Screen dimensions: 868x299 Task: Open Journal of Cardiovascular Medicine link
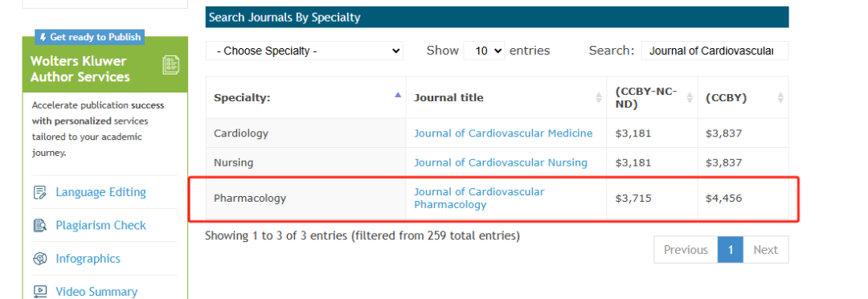click(x=503, y=133)
